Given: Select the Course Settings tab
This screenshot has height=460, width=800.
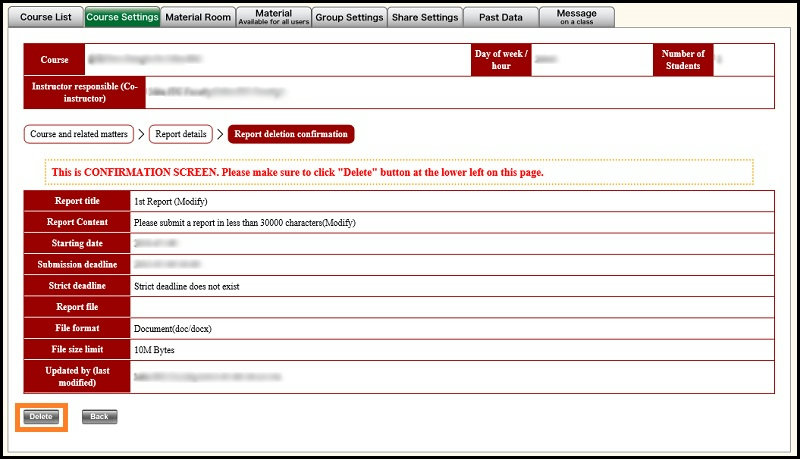Looking at the screenshot, I should click(122, 16).
